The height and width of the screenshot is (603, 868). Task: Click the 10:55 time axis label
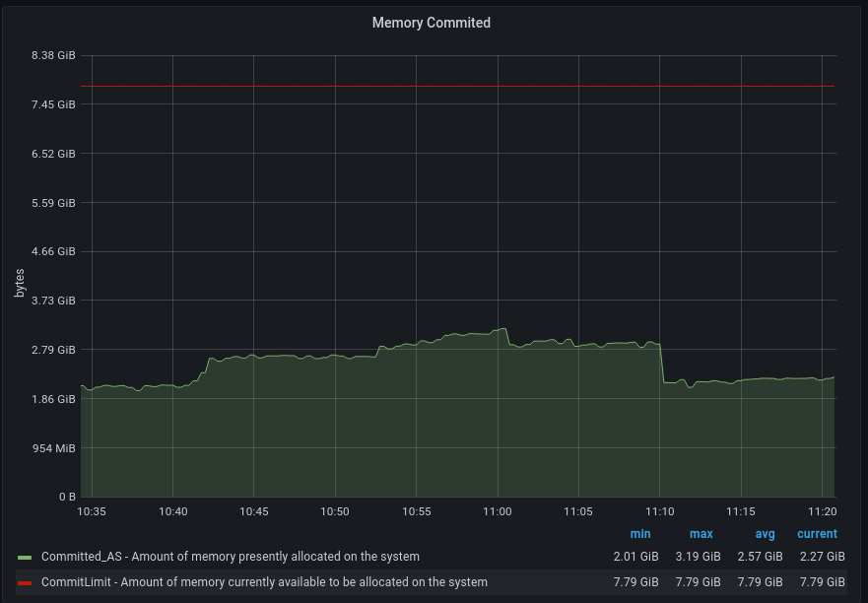coord(417,511)
